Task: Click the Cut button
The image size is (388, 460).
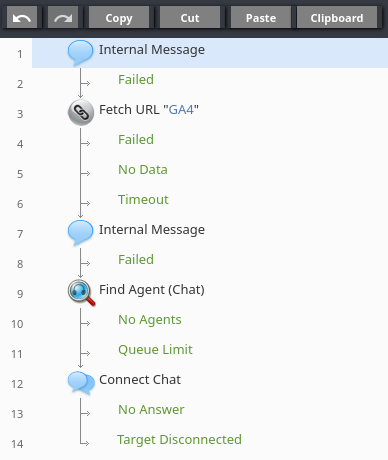Action: click(190, 17)
